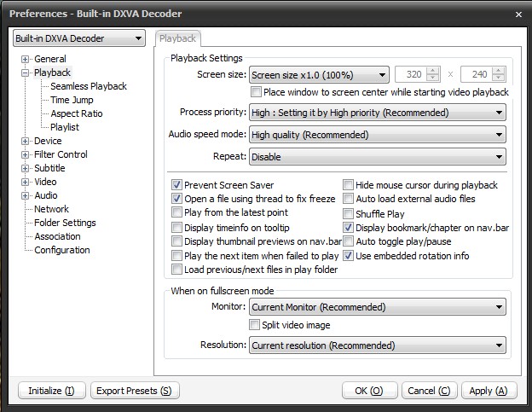532x412 pixels.
Task: Click the Initialize (I) button
Action: click(x=51, y=391)
